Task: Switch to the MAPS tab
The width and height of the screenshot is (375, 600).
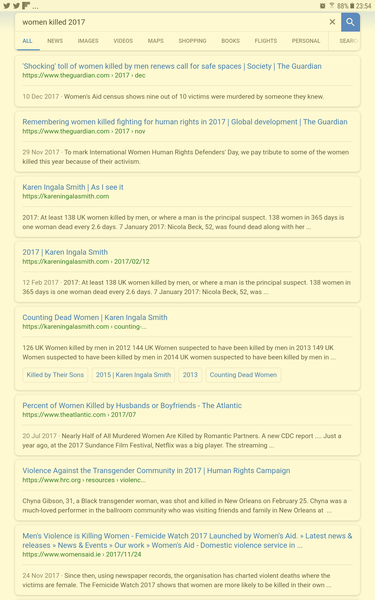Action: [155, 41]
